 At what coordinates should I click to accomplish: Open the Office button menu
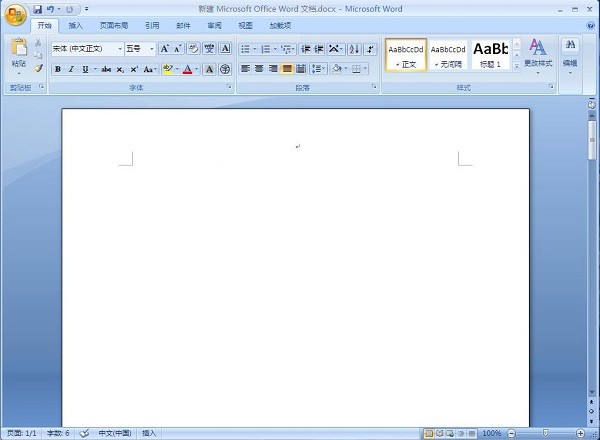click(15, 15)
